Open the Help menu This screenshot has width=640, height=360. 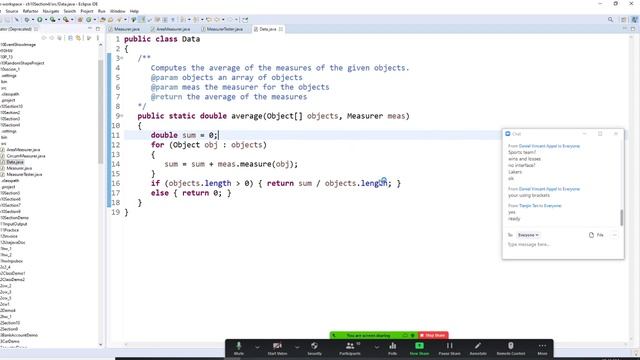[x=134, y=11]
